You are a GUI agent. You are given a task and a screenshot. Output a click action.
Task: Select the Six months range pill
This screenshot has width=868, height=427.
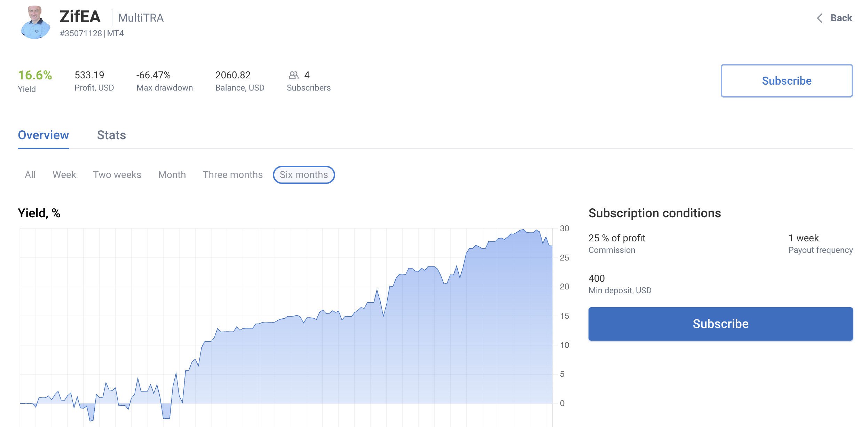(304, 175)
